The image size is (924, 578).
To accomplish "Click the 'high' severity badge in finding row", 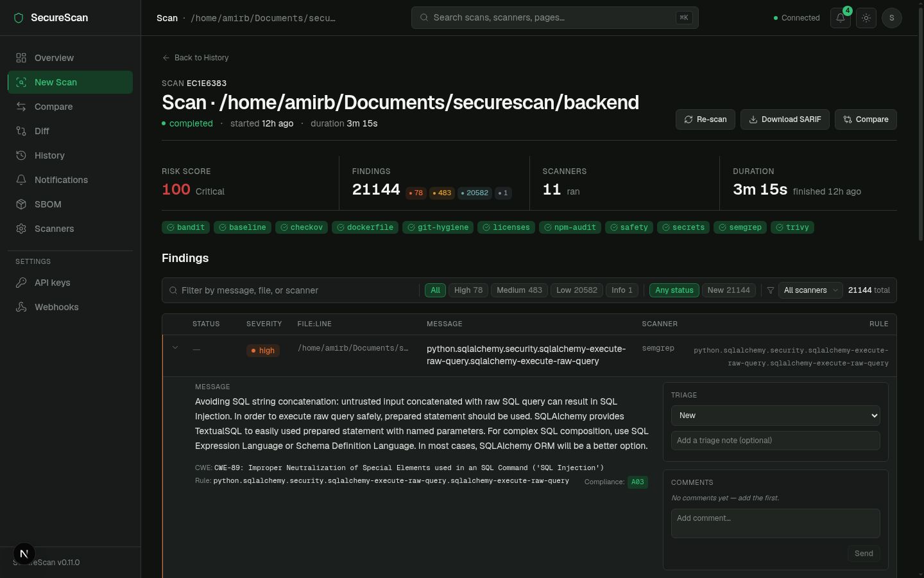I will click(x=263, y=351).
